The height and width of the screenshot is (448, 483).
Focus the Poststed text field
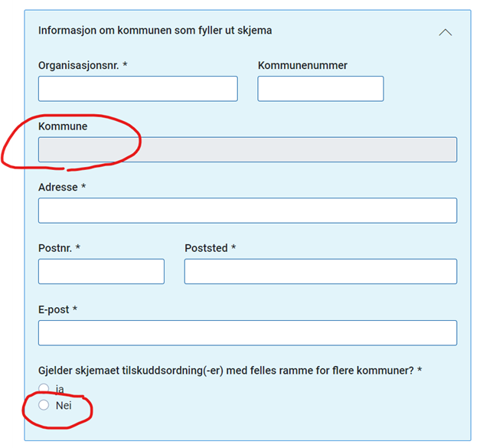(x=321, y=271)
